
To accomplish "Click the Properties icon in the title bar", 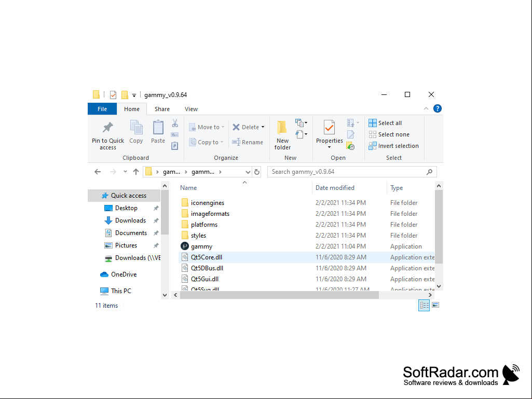I will (x=113, y=94).
